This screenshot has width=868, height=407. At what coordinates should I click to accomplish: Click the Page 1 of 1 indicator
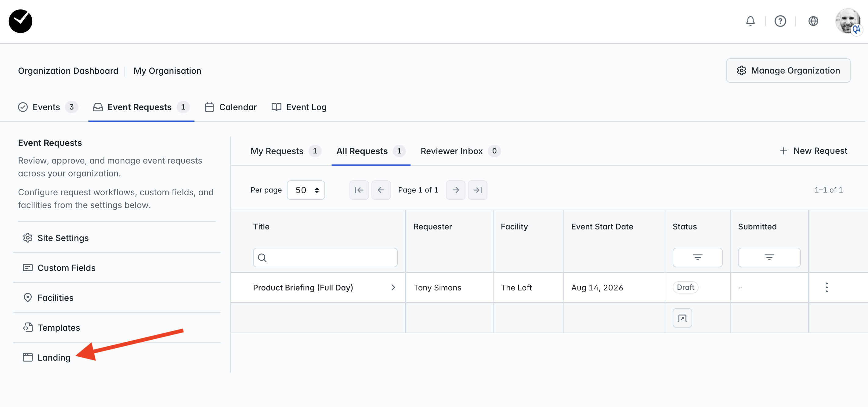click(x=418, y=190)
